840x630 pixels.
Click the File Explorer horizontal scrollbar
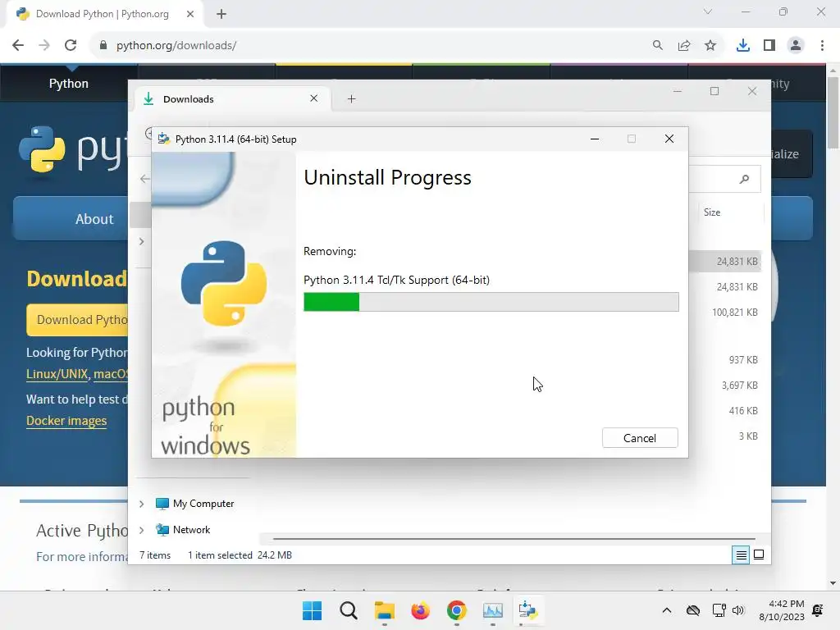(x=514, y=538)
